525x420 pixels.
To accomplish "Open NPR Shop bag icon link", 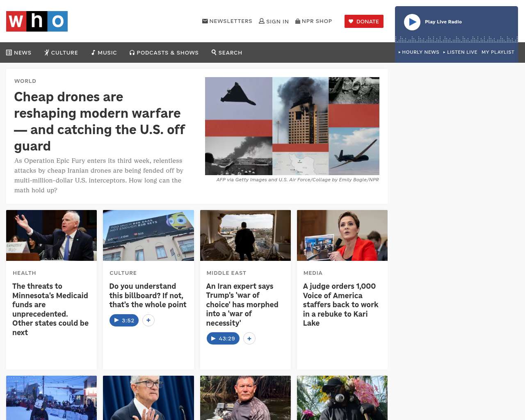I will pos(298,21).
